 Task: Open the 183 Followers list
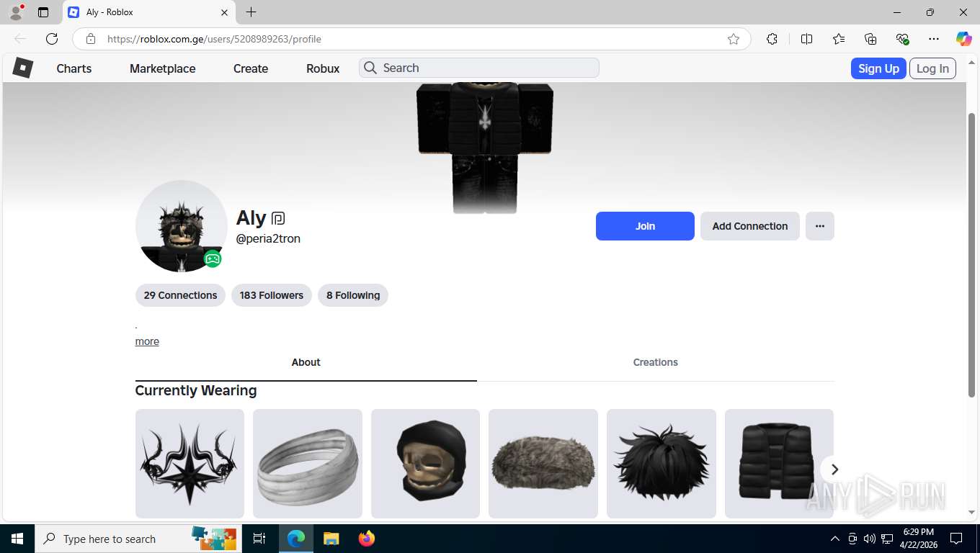point(272,295)
